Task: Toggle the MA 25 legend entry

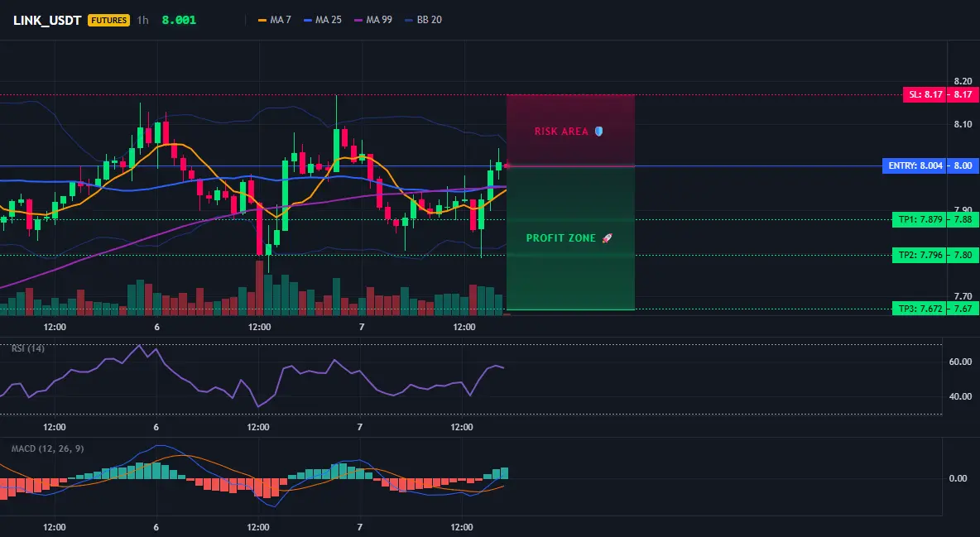Action: pos(323,20)
